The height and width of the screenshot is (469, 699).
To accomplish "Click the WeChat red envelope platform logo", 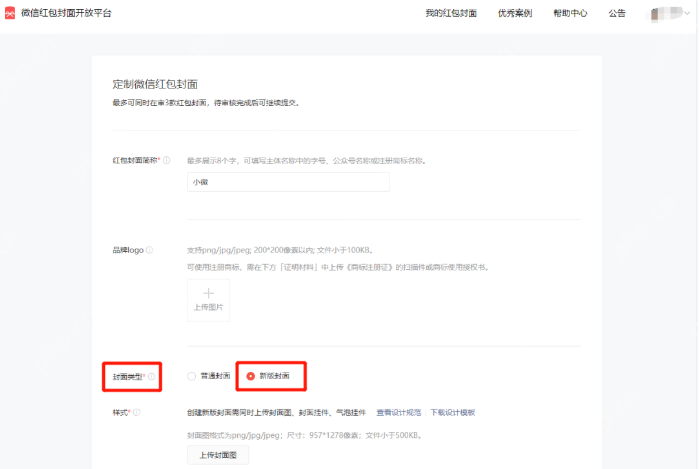I will 11,13.
